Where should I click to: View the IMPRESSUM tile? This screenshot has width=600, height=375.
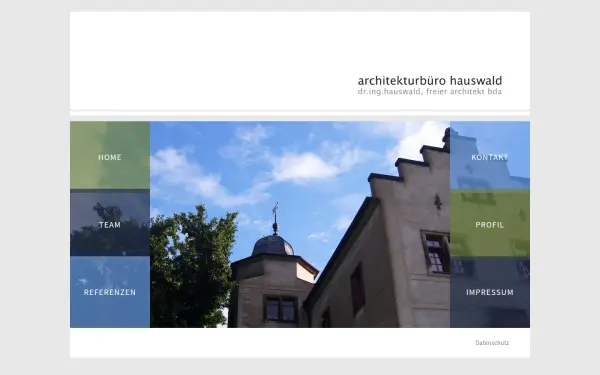coord(490,292)
